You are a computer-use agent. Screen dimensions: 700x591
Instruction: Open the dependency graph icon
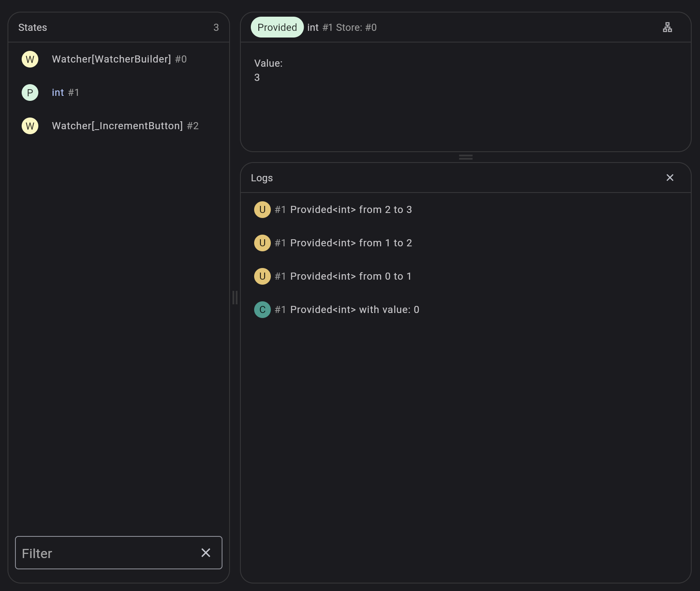[x=667, y=28]
